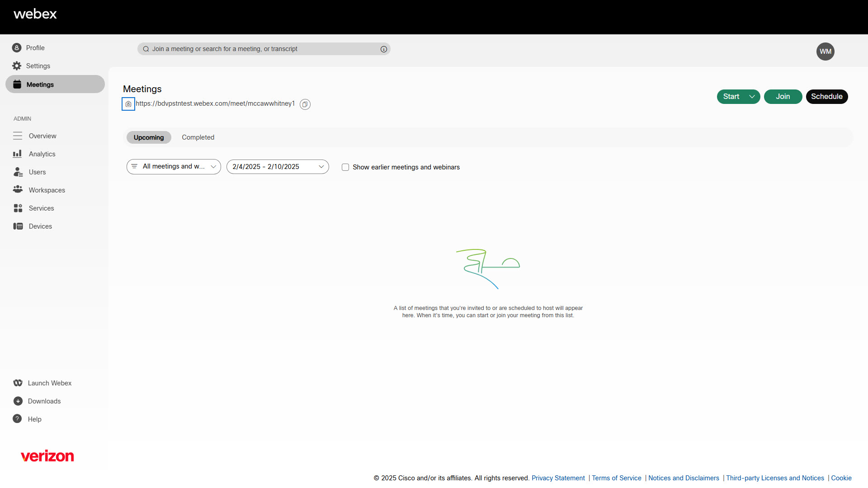Click the Workspaces group icon
This screenshot has height=488, width=868.
[x=18, y=189]
